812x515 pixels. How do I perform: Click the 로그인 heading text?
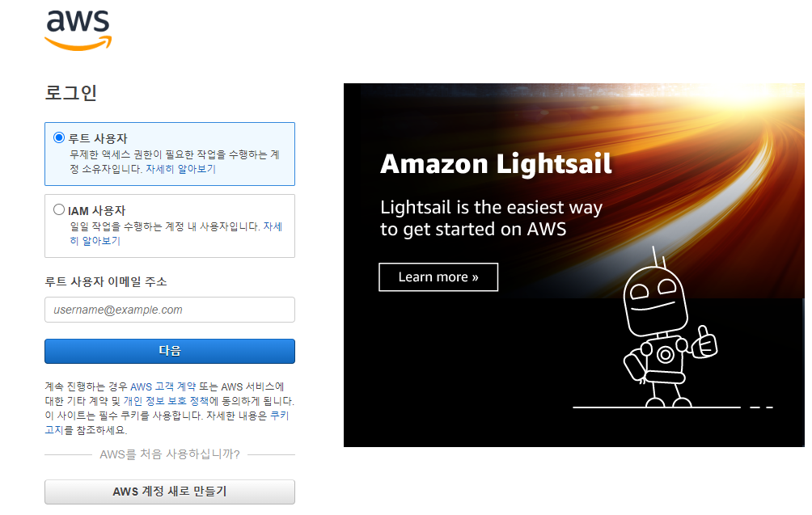pos(71,93)
